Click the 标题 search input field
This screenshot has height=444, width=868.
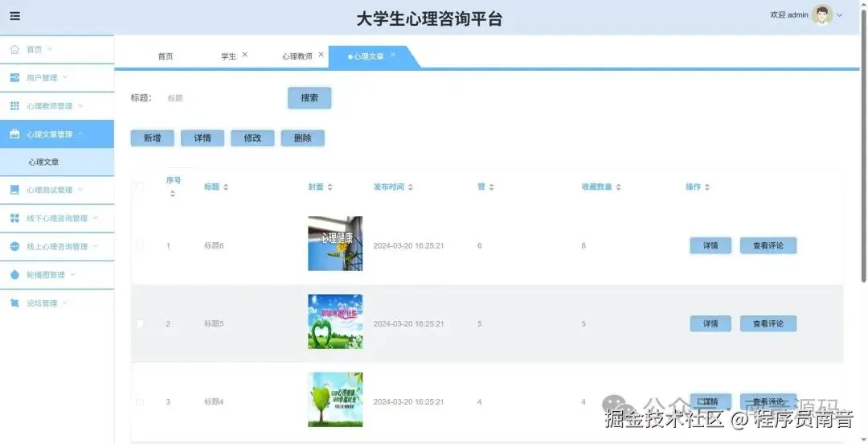click(x=220, y=98)
